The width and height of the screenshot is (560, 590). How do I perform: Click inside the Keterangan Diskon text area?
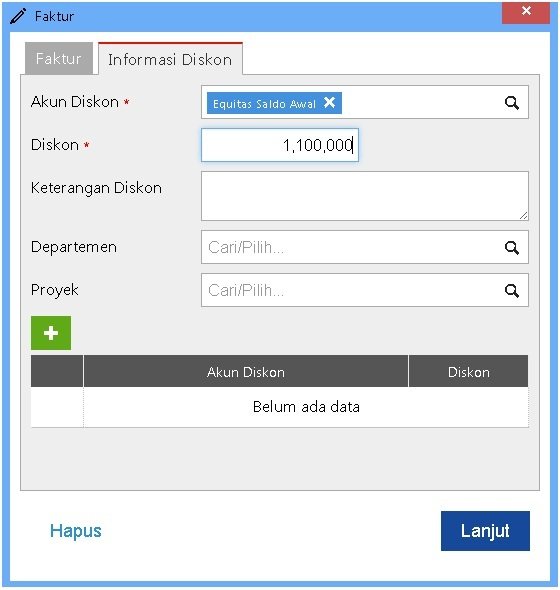tap(365, 196)
